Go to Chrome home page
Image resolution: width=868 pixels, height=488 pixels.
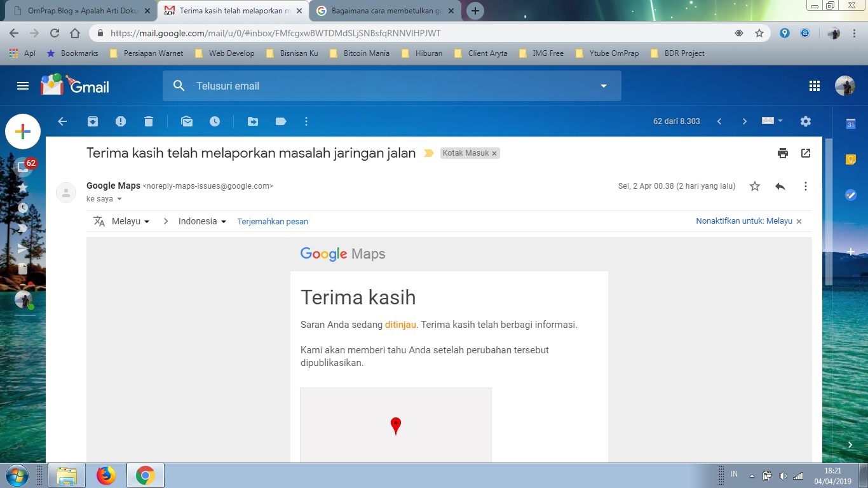click(x=75, y=33)
